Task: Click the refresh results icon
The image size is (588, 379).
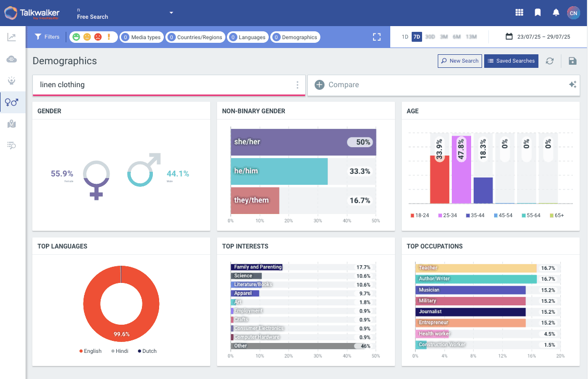Action: coord(549,61)
